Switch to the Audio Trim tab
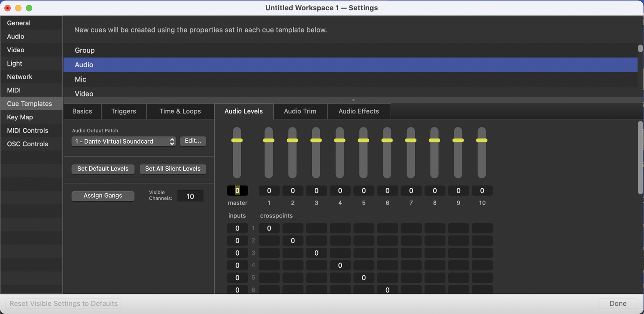 pyautogui.click(x=300, y=111)
